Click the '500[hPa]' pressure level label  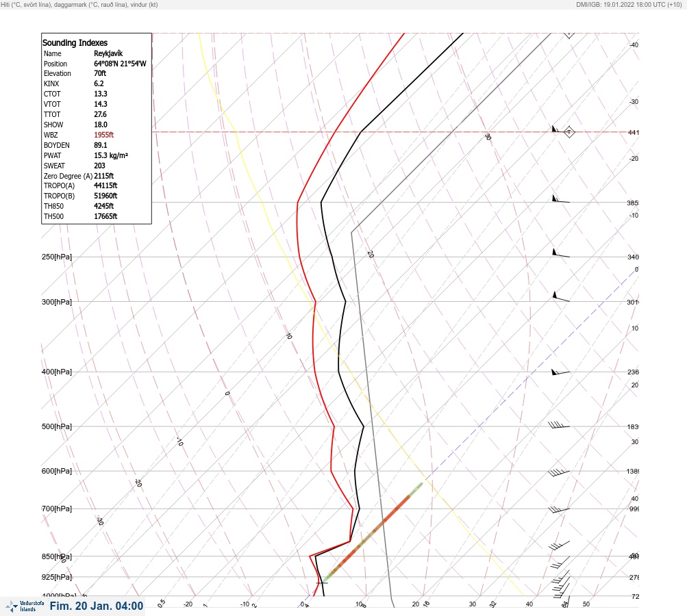pyautogui.click(x=57, y=426)
